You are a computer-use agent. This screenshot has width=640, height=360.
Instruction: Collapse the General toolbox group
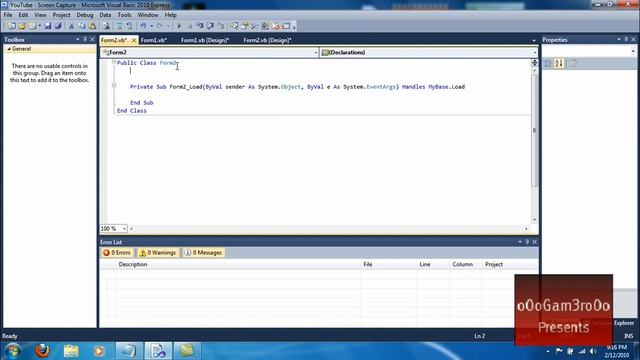coord(9,49)
